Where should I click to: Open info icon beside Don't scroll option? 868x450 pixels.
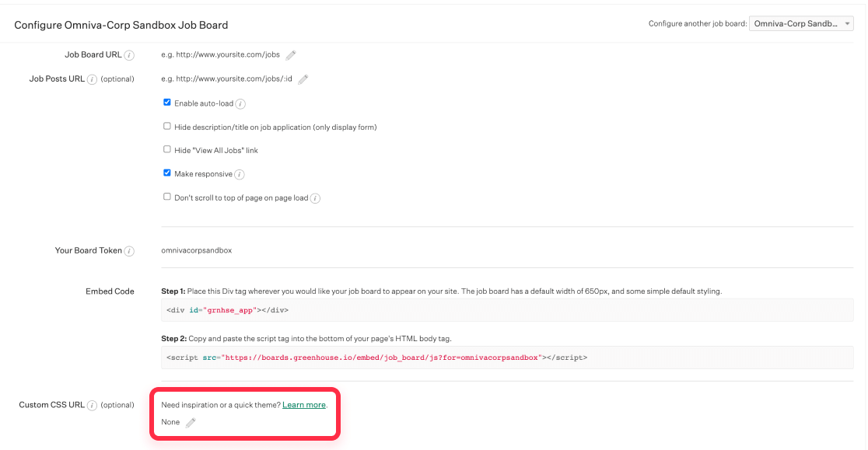tap(315, 198)
